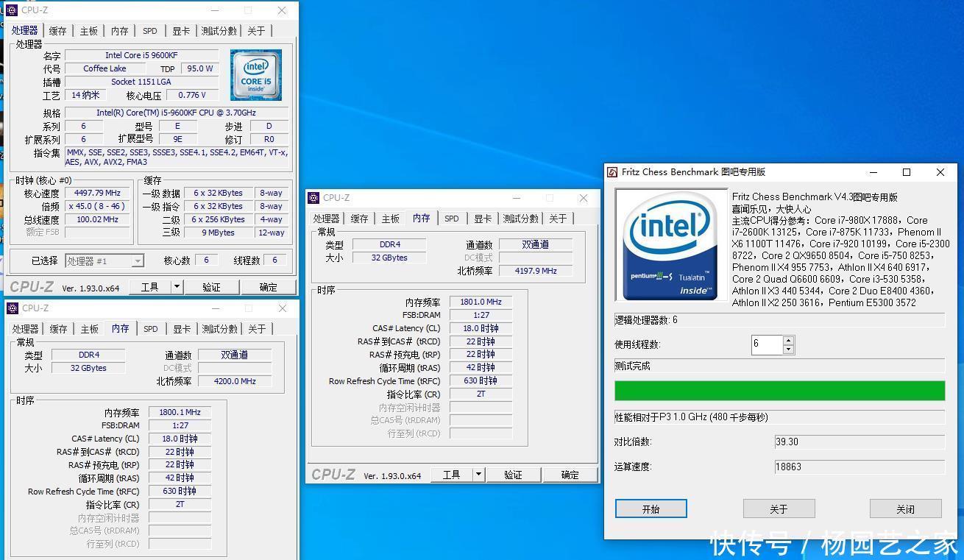964x560 pixels.
Task: Minimize the Fritz Chess Benchmark window
Action: click(x=873, y=171)
